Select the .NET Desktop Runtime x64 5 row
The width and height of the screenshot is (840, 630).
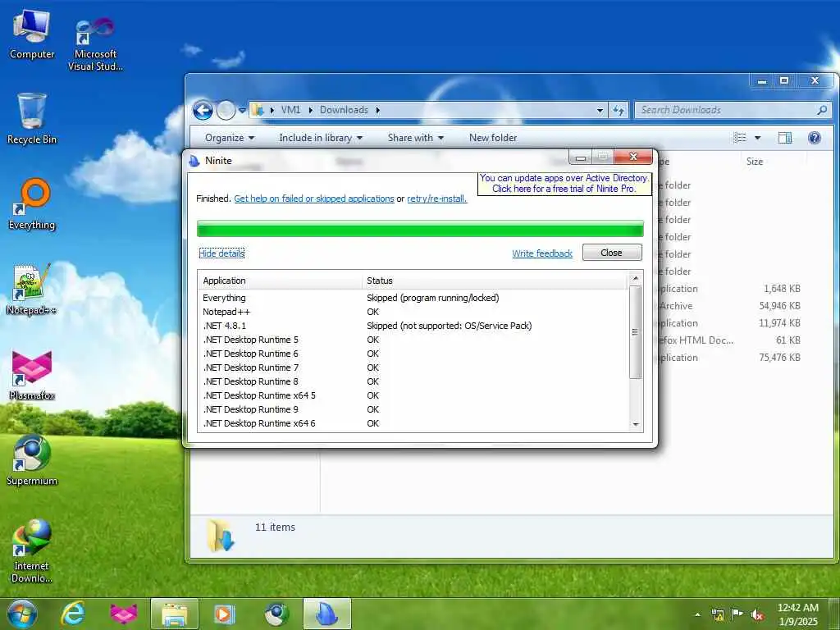pyautogui.click(x=413, y=395)
